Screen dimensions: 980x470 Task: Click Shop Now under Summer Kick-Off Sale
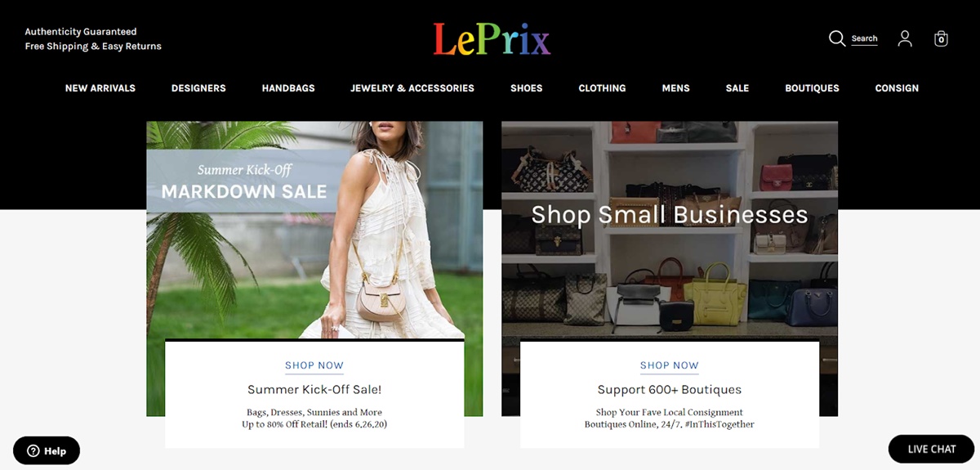click(314, 365)
